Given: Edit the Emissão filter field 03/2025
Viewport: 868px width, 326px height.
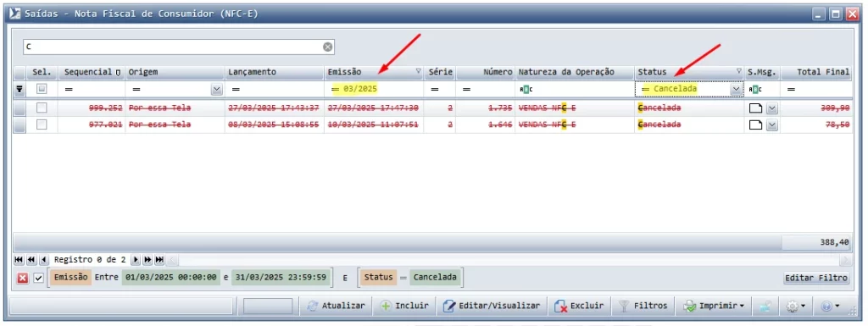Looking at the screenshot, I should click(x=374, y=89).
